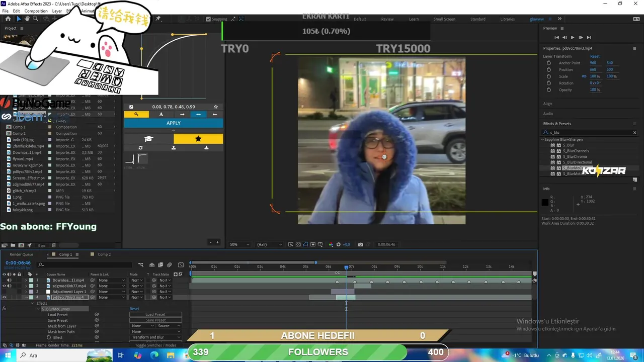Click Load Preset button
This screenshot has width=644, height=362.
click(155, 315)
